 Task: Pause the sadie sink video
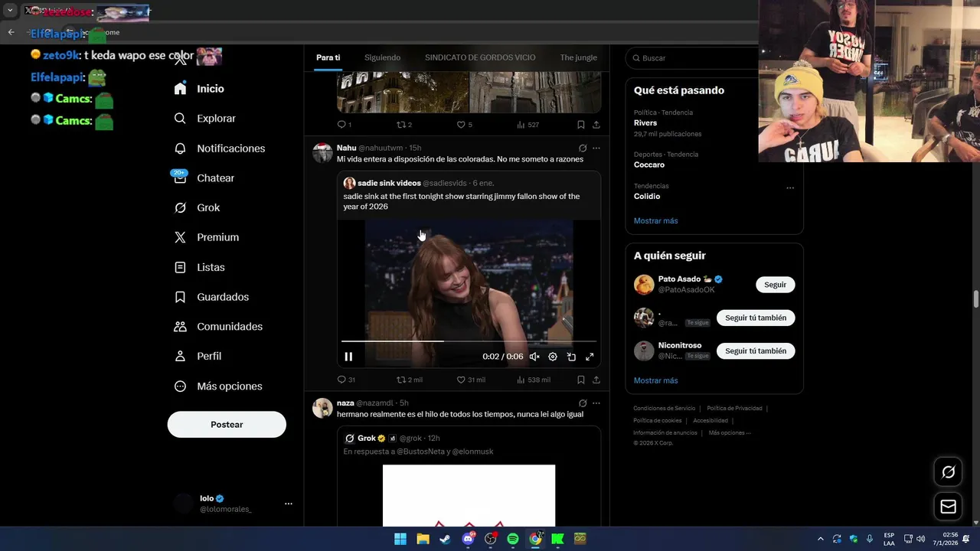click(x=348, y=357)
